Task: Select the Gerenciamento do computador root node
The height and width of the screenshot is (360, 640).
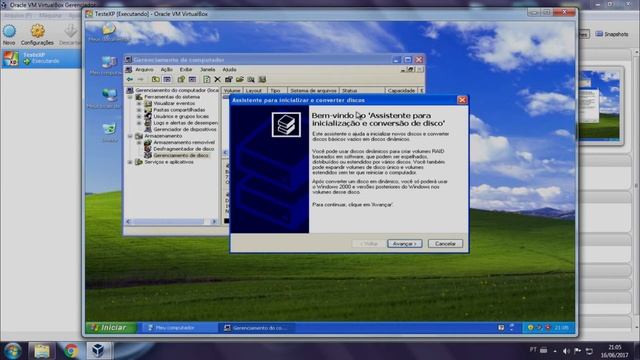Action: point(177,90)
